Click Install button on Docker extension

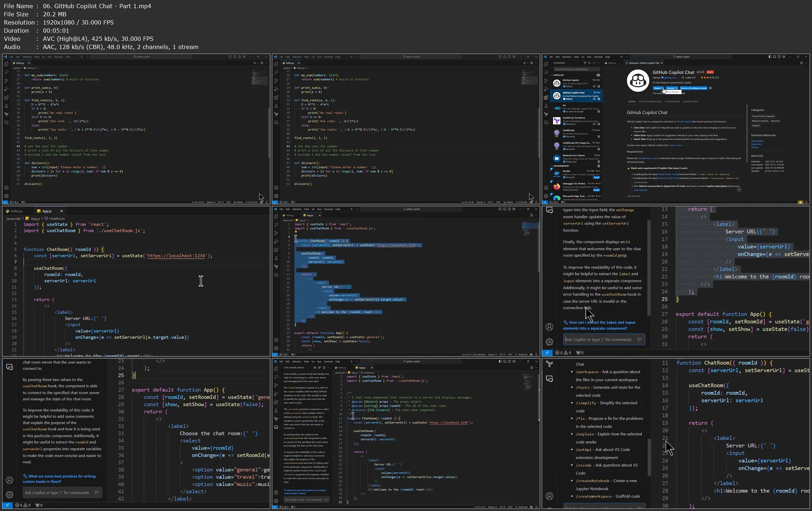596,177
